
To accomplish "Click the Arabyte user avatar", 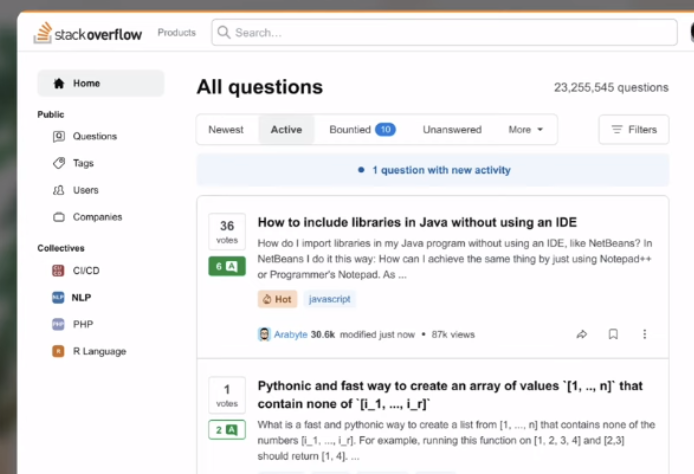I will pyautogui.click(x=264, y=334).
